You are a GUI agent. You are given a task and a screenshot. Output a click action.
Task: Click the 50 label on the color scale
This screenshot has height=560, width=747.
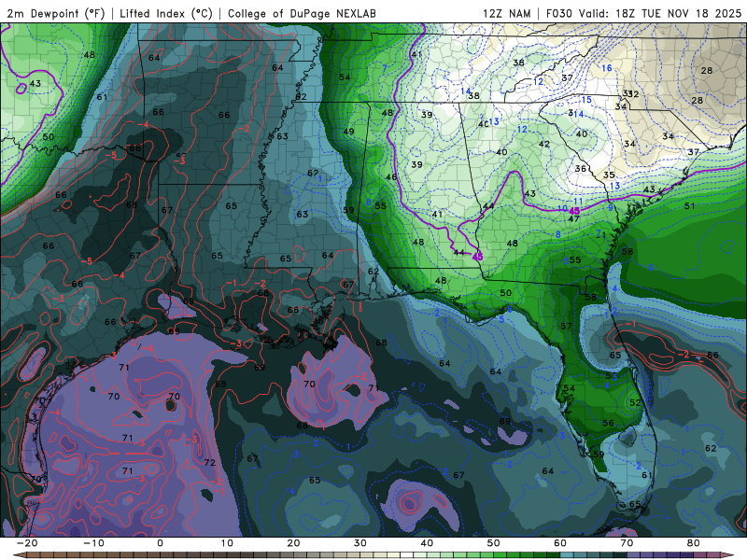[x=494, y=543]
